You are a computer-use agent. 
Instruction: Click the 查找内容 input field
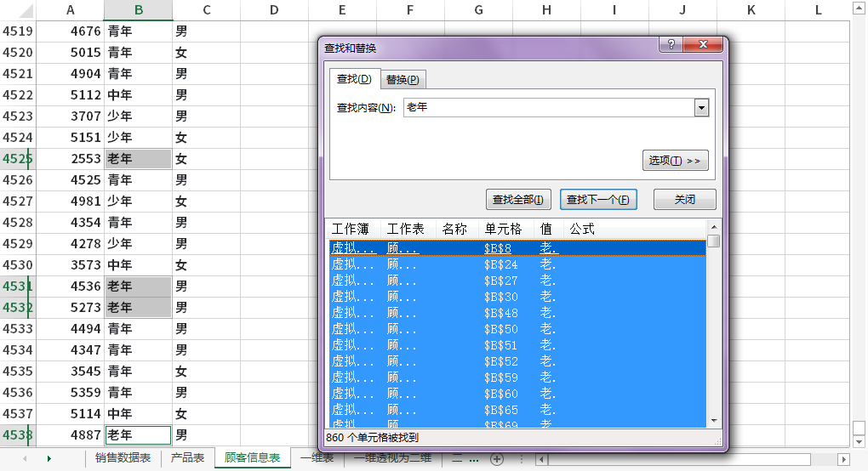point(549,107)
